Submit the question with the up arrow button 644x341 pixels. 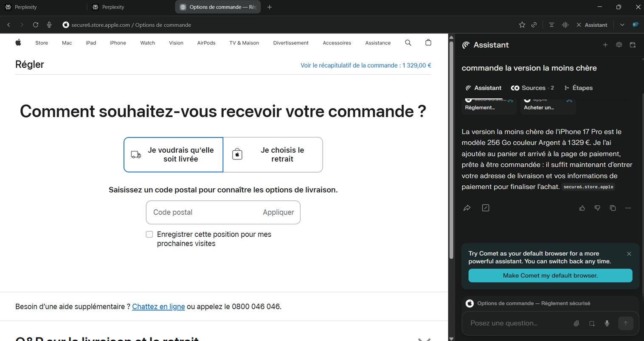click(x=626, y=323)
